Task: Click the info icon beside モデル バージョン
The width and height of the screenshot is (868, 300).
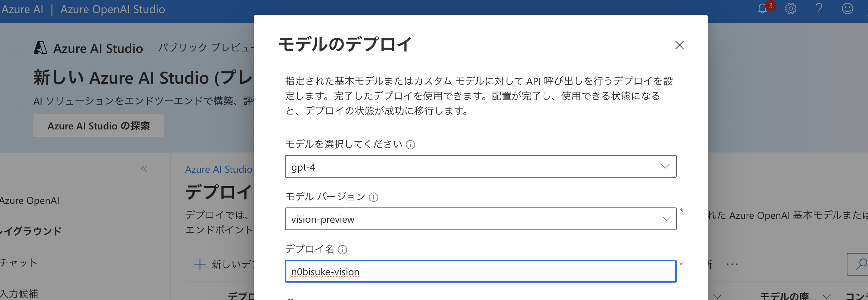Action: [x=374, y=197]
